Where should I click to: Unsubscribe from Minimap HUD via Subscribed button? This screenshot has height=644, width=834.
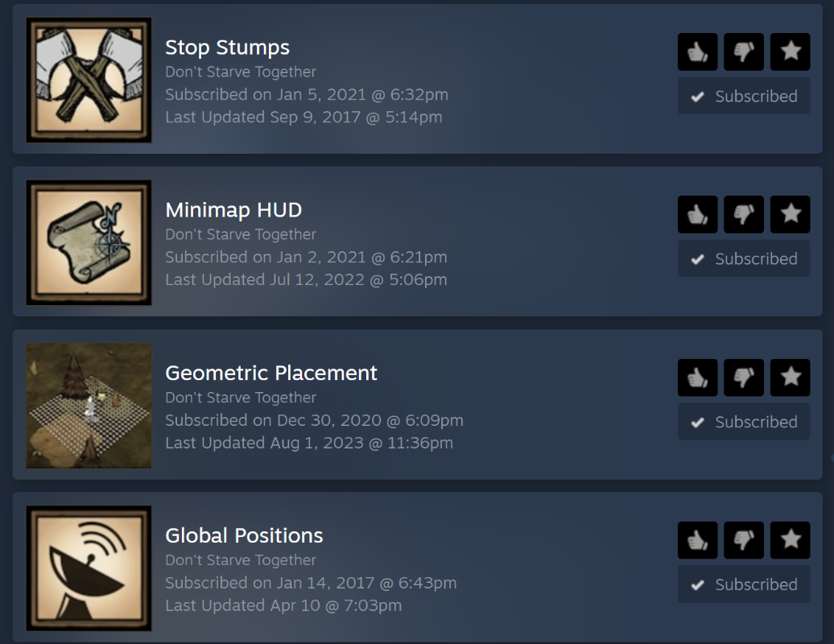pos(744,258)
